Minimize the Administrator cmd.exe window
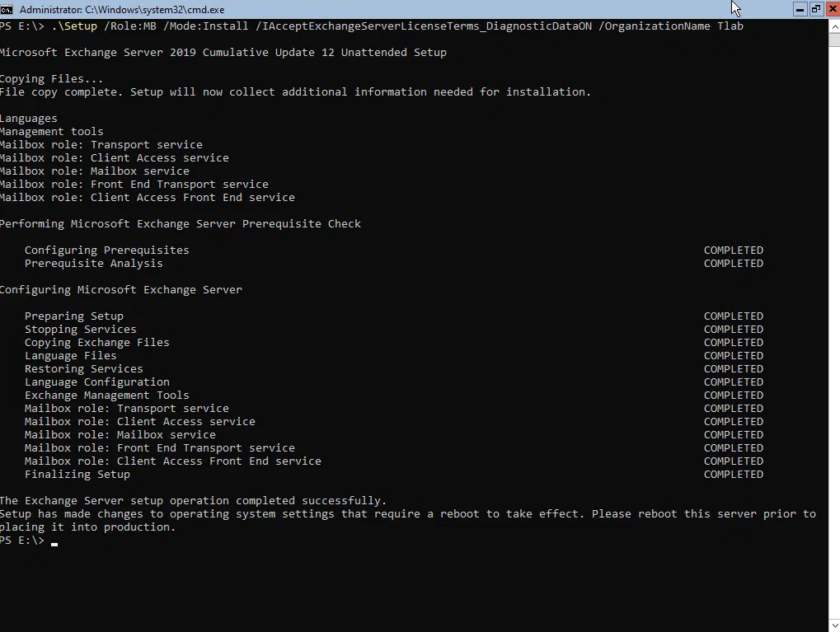 (800, 9)
